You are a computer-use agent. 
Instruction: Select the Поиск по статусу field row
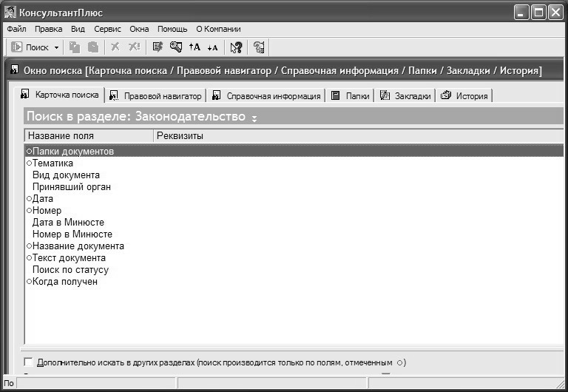294,270
